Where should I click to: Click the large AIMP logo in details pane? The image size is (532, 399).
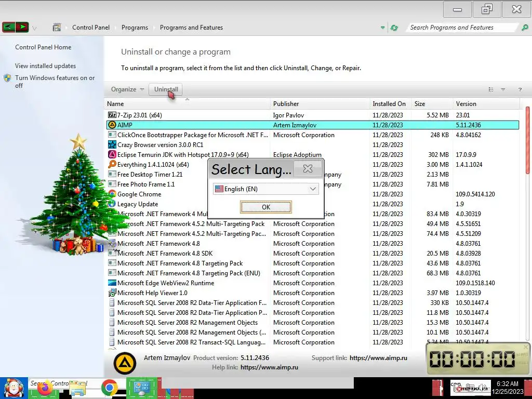pos(125,363)
